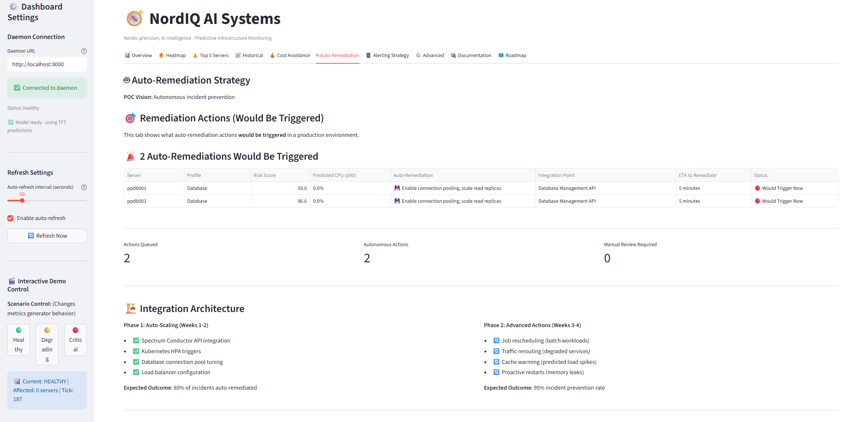Click the ladder icon beside Integration Architecture
868x422 pixels.
[x=130, y=308]
